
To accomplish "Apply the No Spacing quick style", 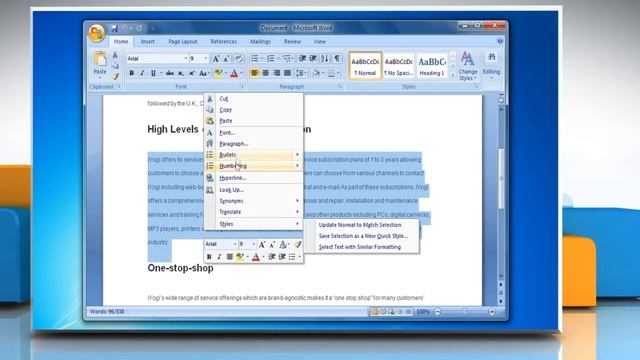I will click(x=398, y=66).
